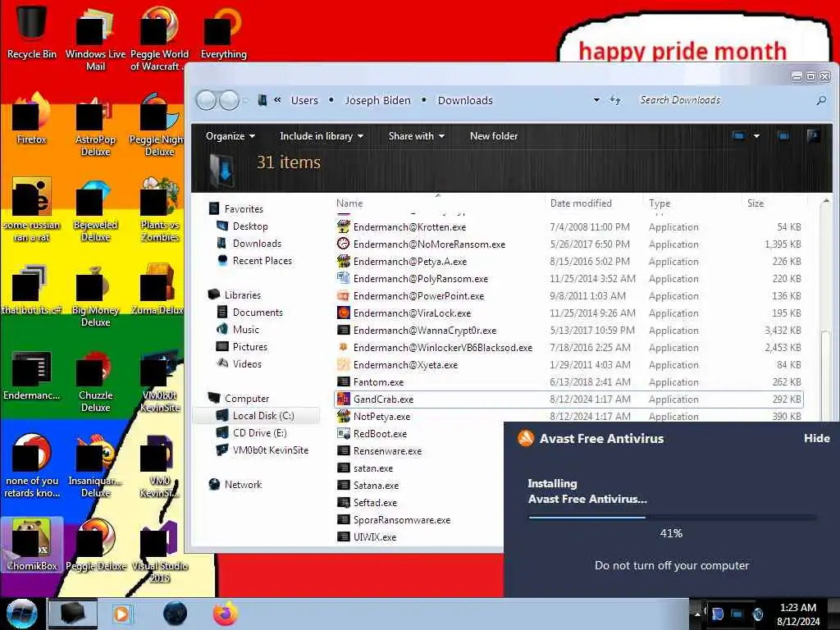Launch Firefox from the desktop
The height and width of the screenshot is (630, 840).
[31, 119]
